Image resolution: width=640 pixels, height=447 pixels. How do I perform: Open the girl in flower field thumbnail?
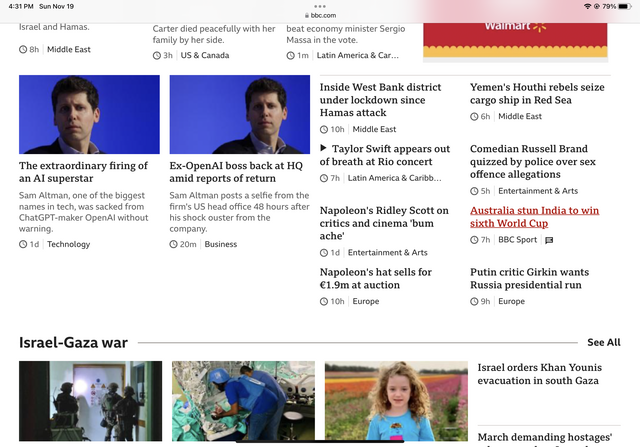pos(396,401)
